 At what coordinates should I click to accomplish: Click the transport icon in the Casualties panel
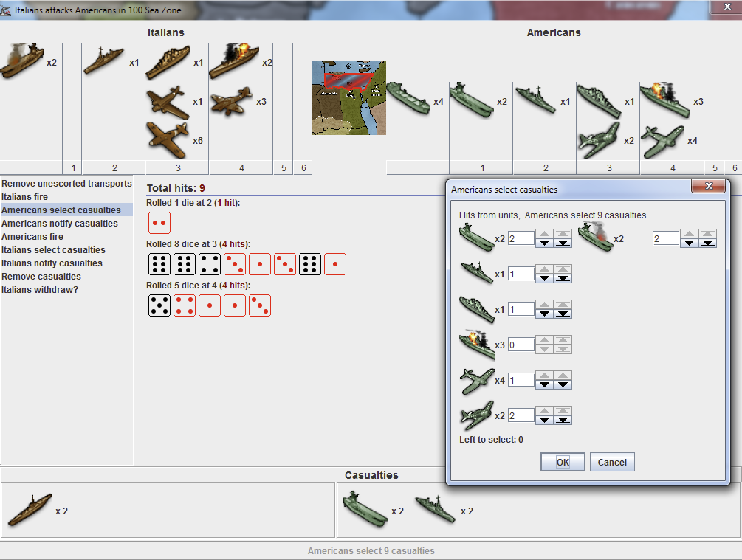click(x=30, y=511)
